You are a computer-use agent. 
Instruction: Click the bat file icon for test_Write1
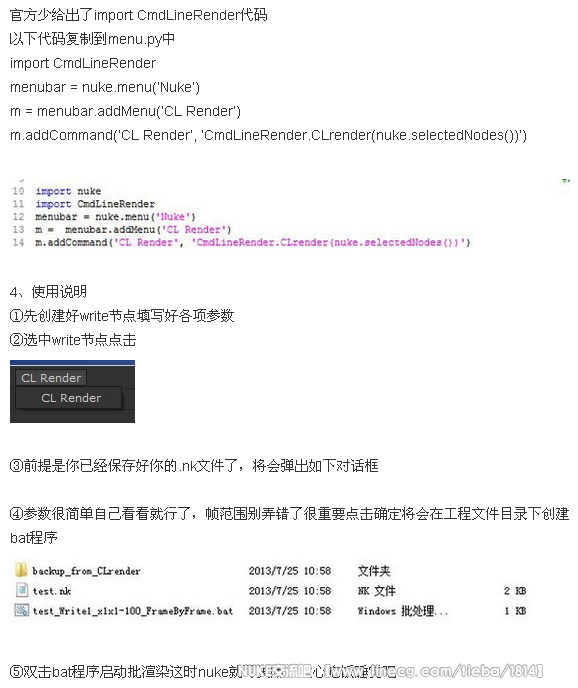(22, 610)
